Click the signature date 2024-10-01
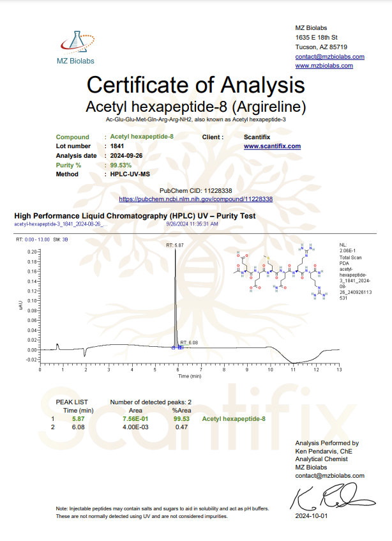 [x=311, y=515]
